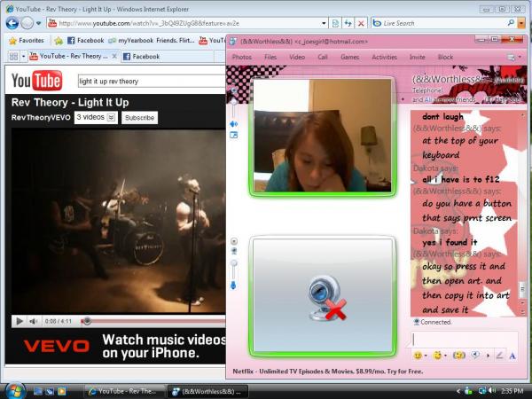
Task: Click the round options button above webcam icon
Action: click(234, 241)
